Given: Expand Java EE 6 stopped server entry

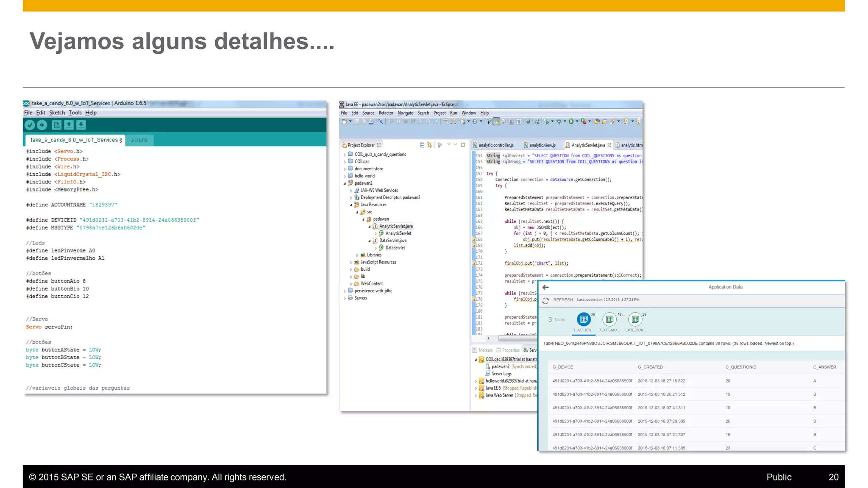Looking at the screenshot, I should (476, 388).
